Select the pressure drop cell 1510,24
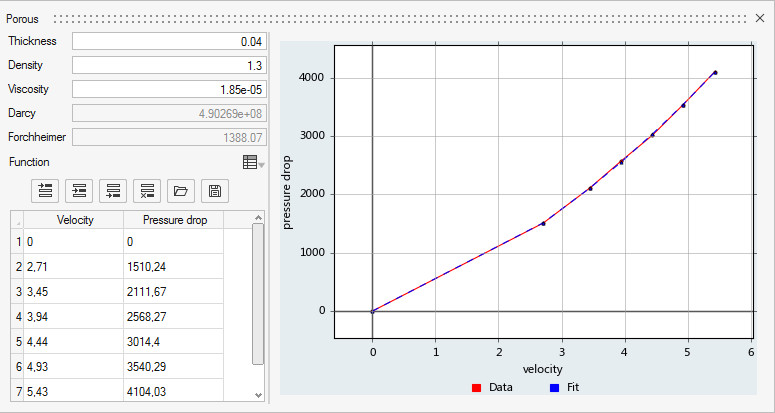Image resolution: width=775 pixels, height=413 pixels. point(173,267)
